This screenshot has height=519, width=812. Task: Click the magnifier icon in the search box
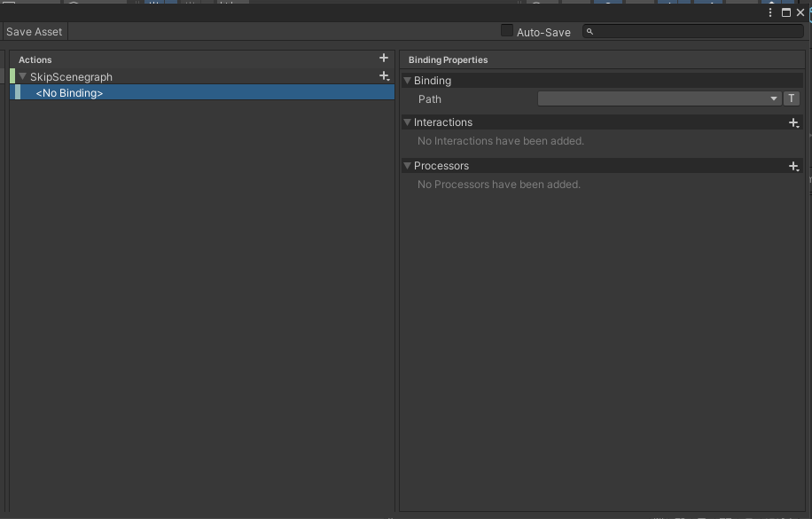(x=590, y=32)
